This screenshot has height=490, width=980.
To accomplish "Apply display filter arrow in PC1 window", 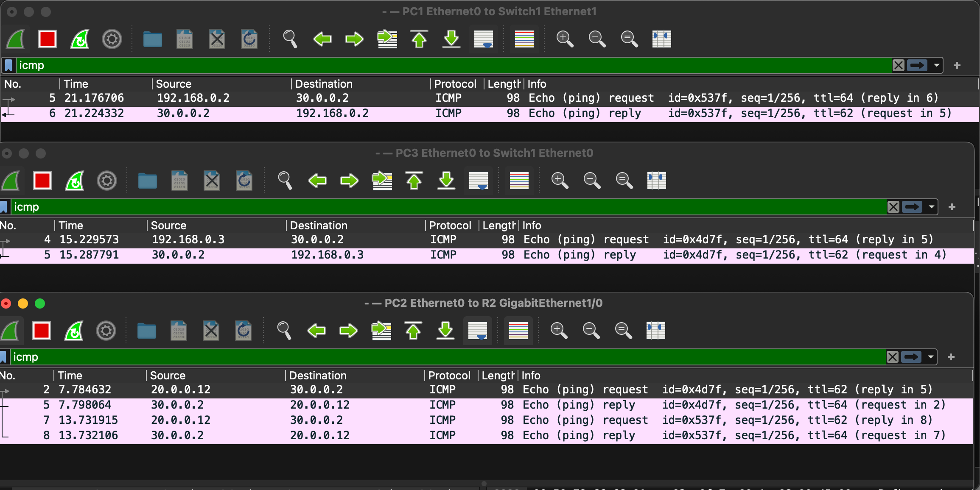I will coord(917,65).
